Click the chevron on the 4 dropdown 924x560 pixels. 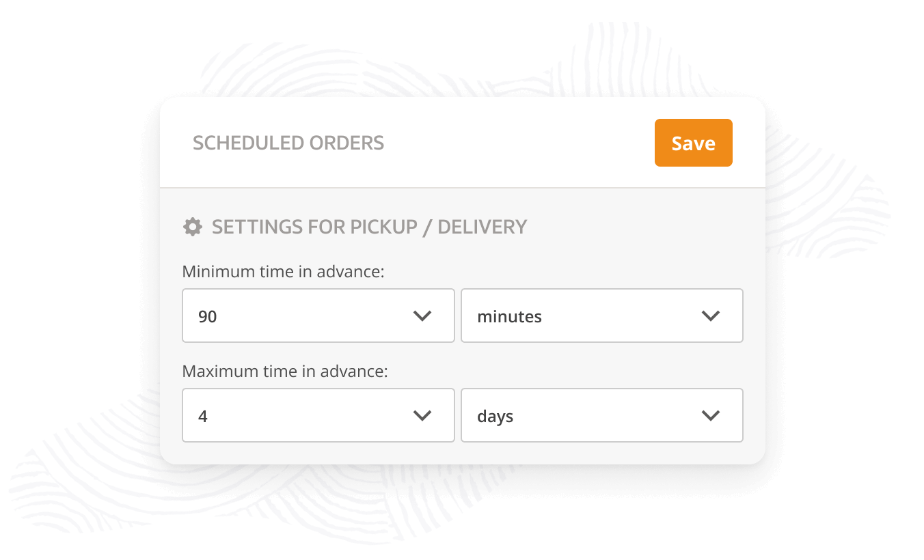(x=422, y=415)
